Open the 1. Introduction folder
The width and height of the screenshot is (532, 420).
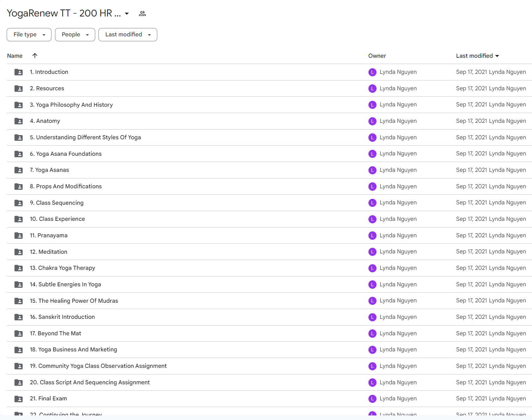tap(49, 72)
